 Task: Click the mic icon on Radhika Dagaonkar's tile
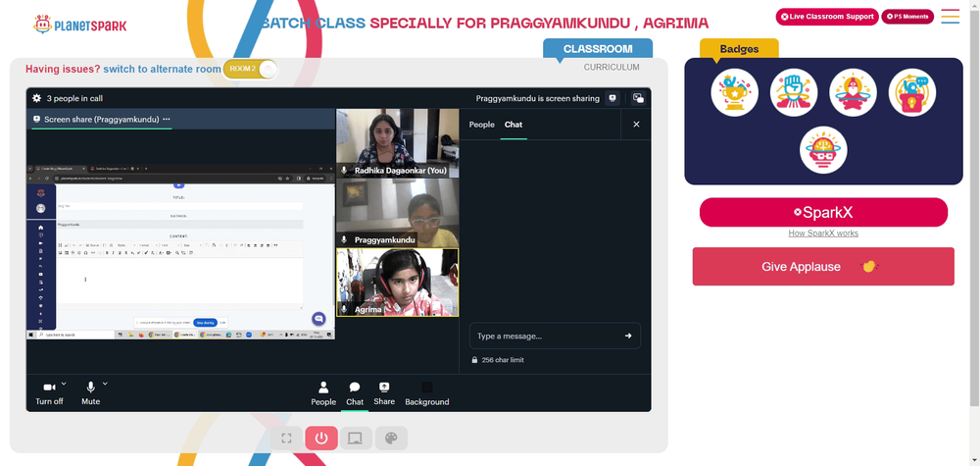point(344,170)
